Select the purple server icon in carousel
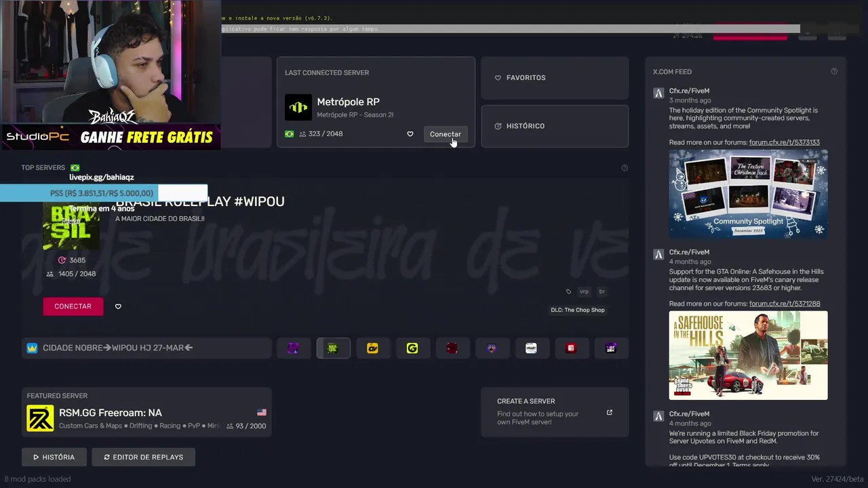This screenshot has height=488, width=868. [x=293, y=348]
